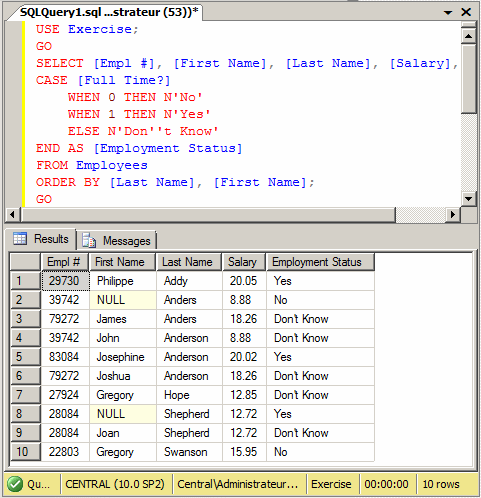Click the query executed successfully checkmark icon
The image size is (481, 498).
15,484
